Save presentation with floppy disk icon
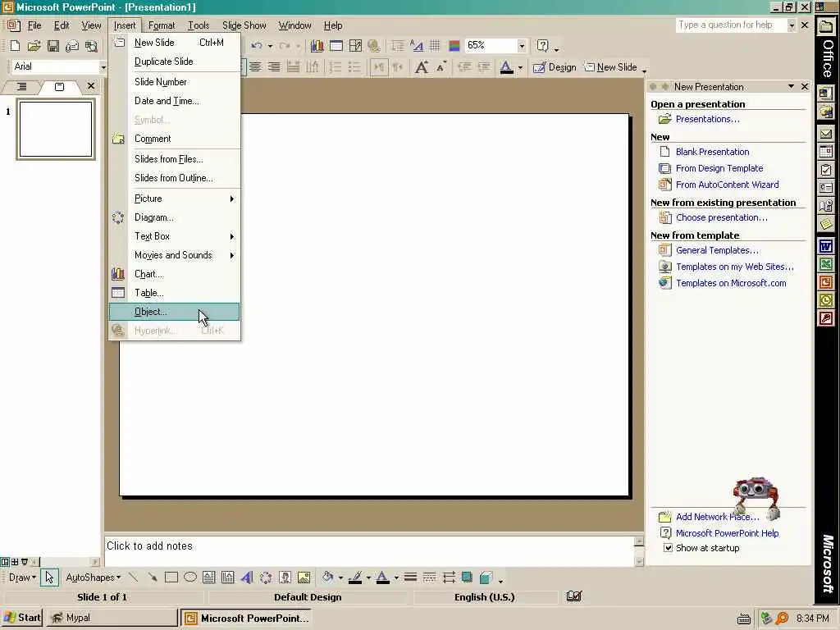Screen dimensions: 840x630 53,47
